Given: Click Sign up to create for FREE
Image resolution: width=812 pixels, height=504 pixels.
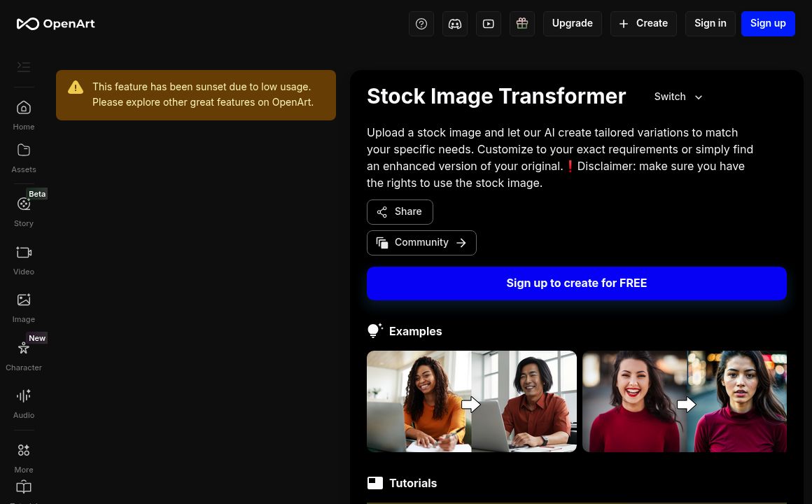Looking at the screenshot, I should click(x=576, y=283).
